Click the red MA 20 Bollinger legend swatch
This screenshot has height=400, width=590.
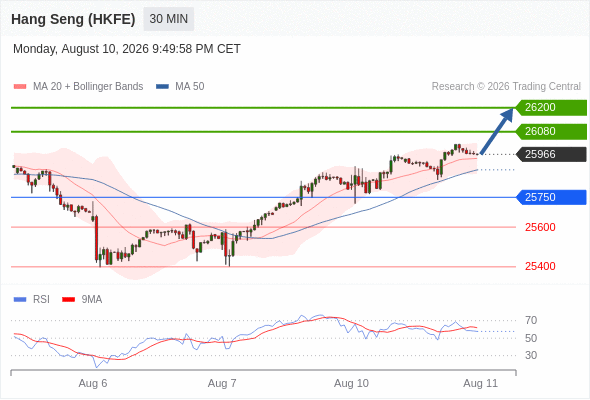(20, 87)
